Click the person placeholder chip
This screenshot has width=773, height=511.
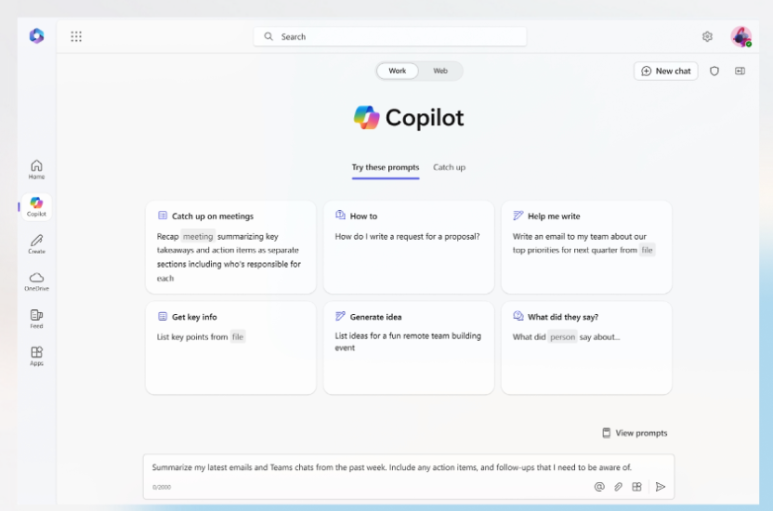[562, 337]
